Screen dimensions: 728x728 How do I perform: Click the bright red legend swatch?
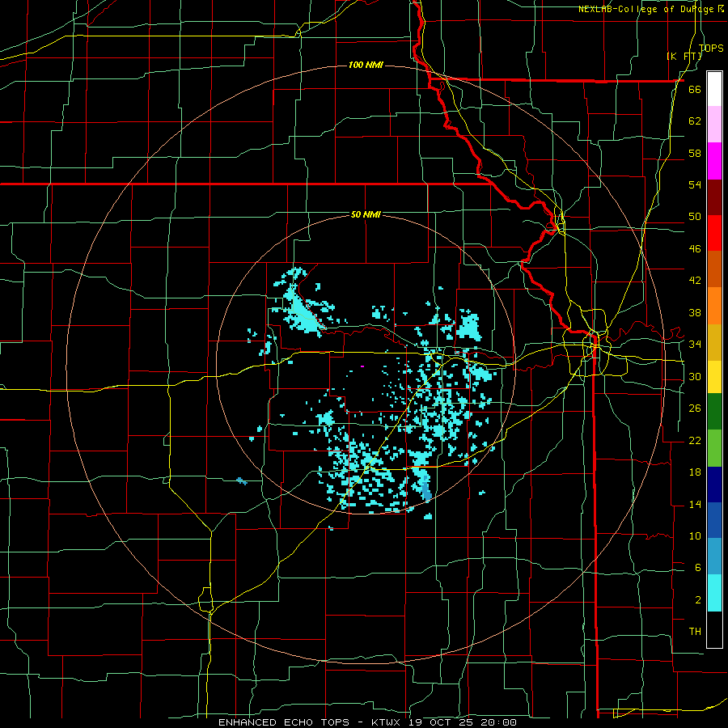pyautogui.click(x=714, y=233)
